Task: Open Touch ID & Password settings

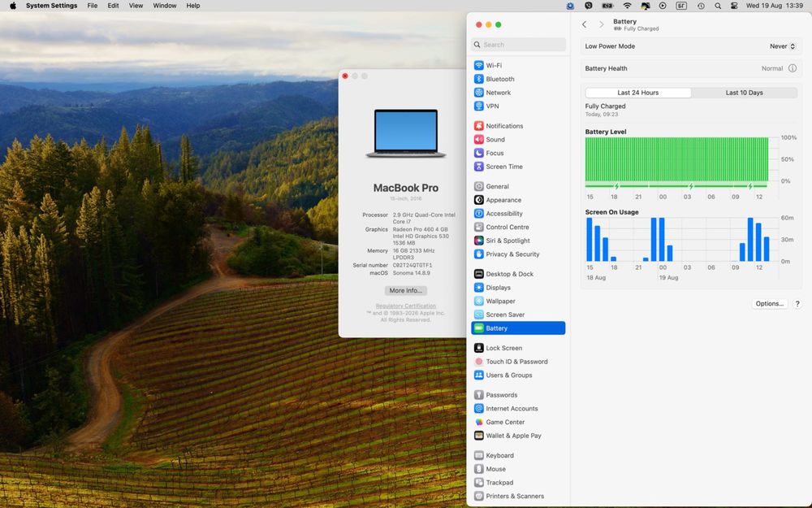Action: click(x=518, y=362)
